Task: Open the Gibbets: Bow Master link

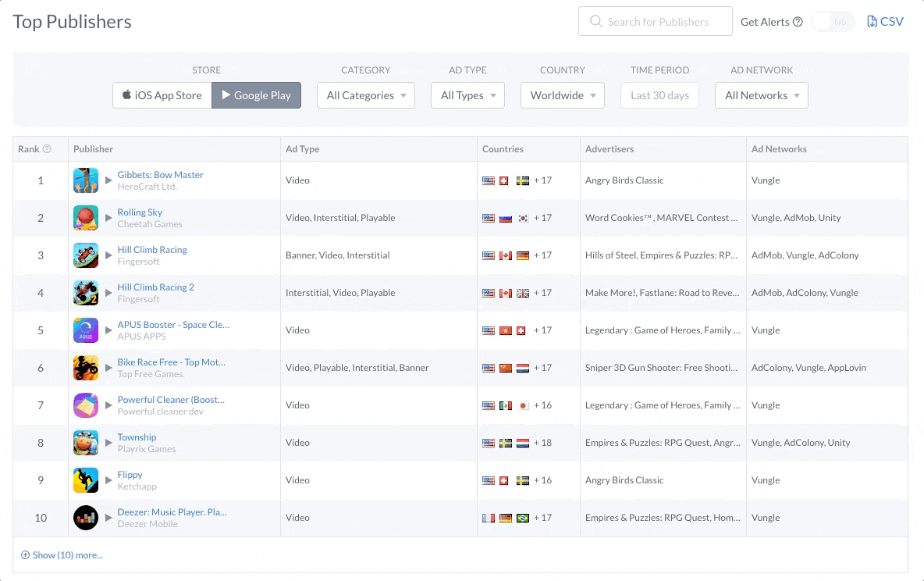Action: (x=160, y=175)
